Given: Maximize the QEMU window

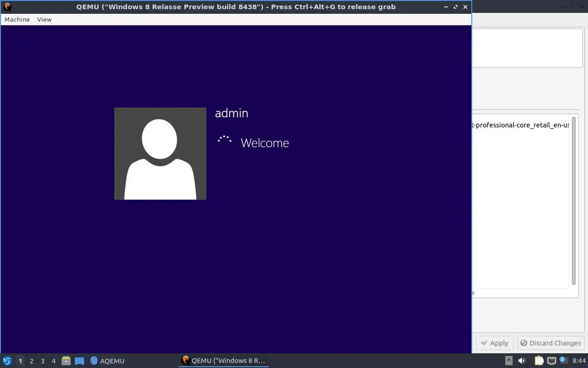Looking at the screenshot, I should tap(456, 7).
